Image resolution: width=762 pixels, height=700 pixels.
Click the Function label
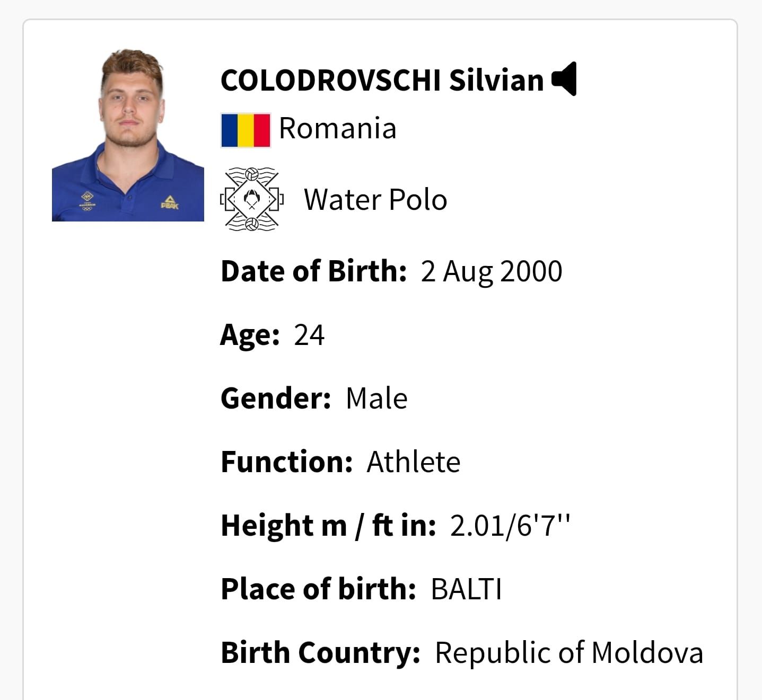286,462
